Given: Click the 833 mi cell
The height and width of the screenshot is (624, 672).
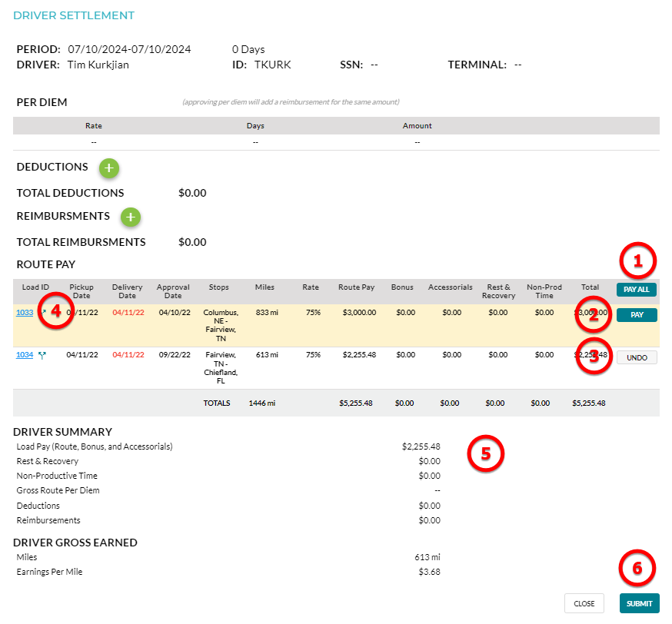Looking at the screenshot, I should click(267, 313).
